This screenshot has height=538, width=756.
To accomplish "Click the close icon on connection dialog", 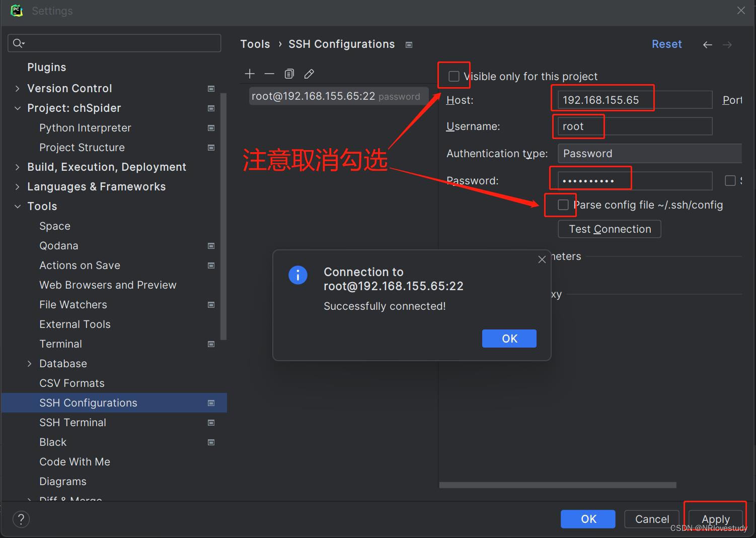I will 542,259.
